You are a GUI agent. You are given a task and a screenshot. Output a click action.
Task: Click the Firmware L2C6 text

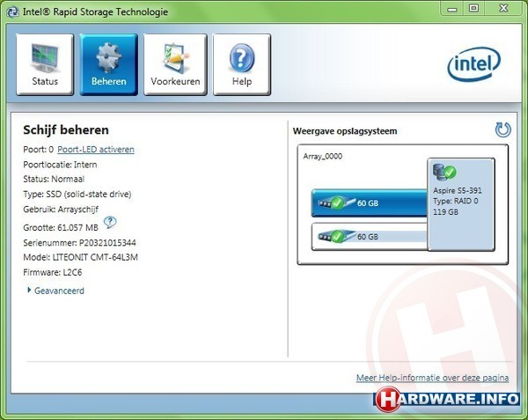point(53,272)
